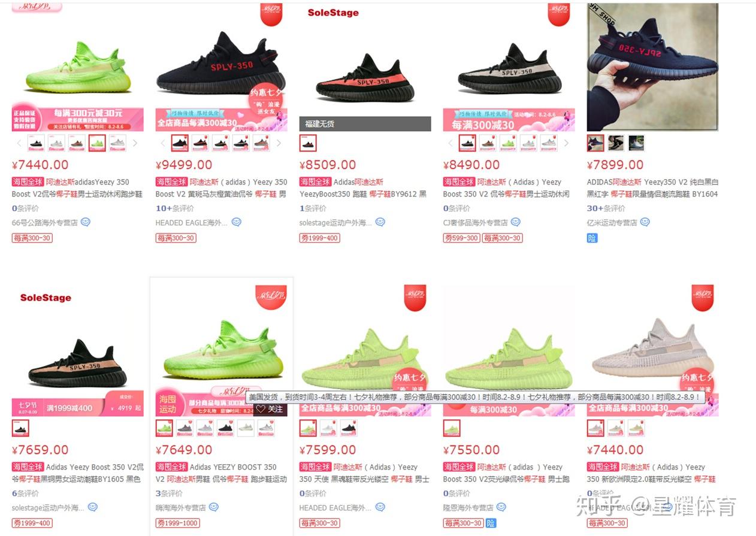This screenshot has height=536, width=756.
Task: Click the 关注 heart button
Action: 270,409
